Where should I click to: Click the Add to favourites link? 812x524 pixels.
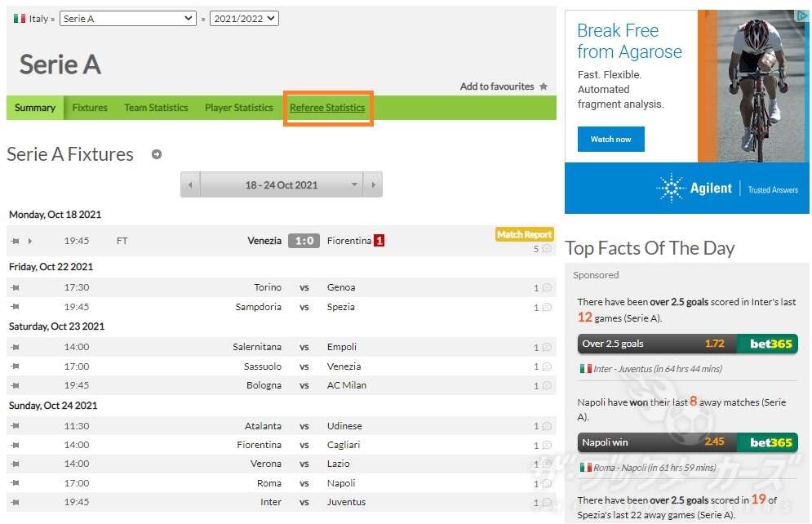(x=497, y=87)
